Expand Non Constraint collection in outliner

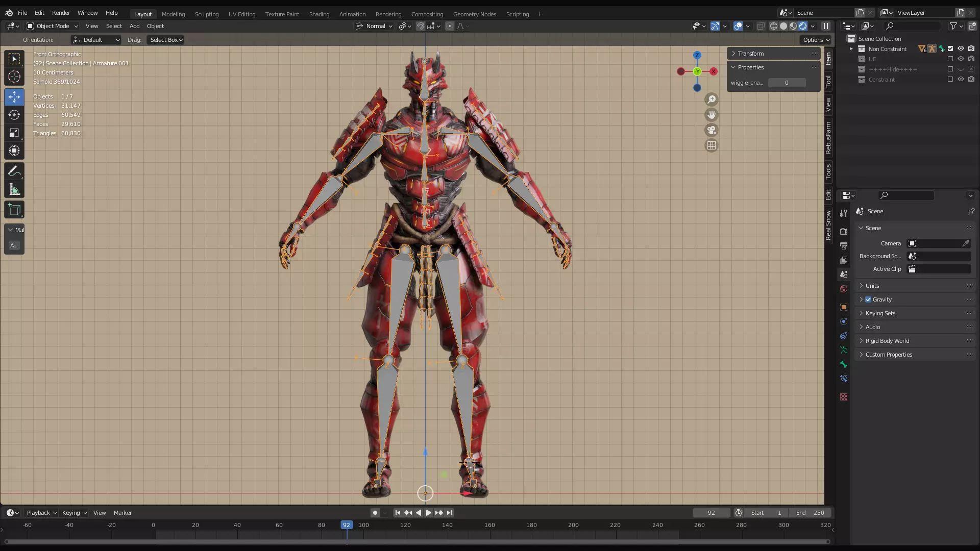pyautogui.click(x=851, y=49)
